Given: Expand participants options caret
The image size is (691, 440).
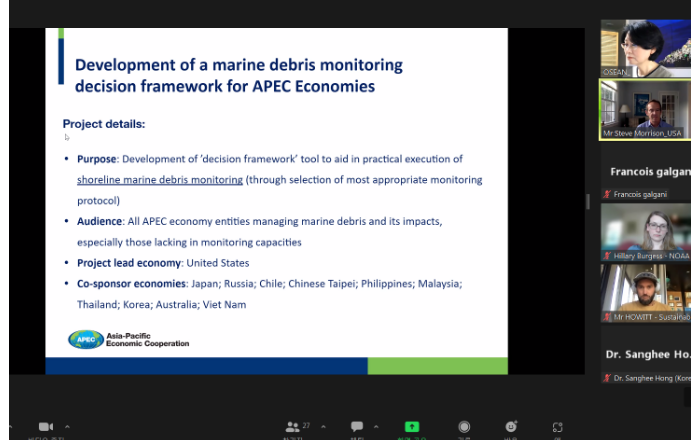Looking at the screenshot, I should click(323, 426).
